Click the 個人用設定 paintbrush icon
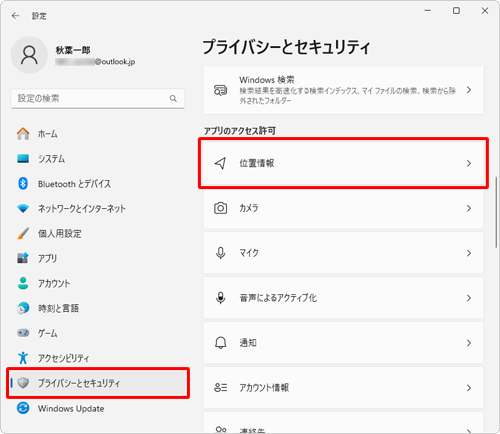The height and width of the screenshot is (434, 500). 23,233
